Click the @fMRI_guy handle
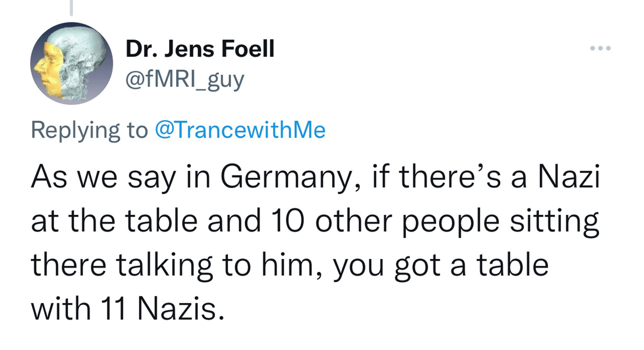This screenshot has height=350, width=644. click(x=185, y=79)
